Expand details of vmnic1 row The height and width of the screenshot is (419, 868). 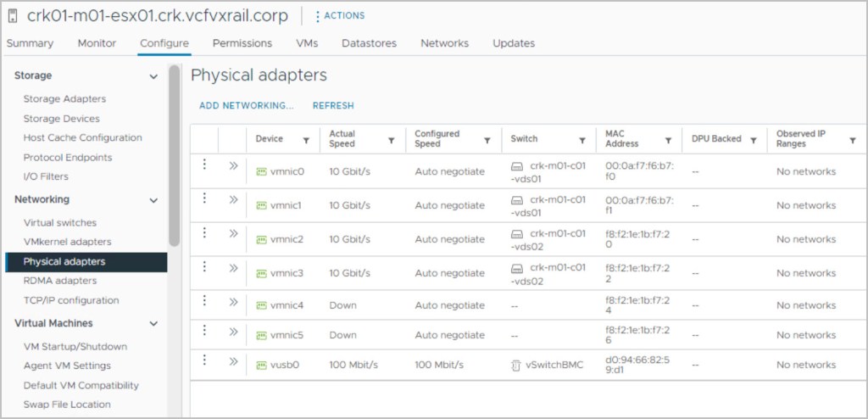[233, 199]
